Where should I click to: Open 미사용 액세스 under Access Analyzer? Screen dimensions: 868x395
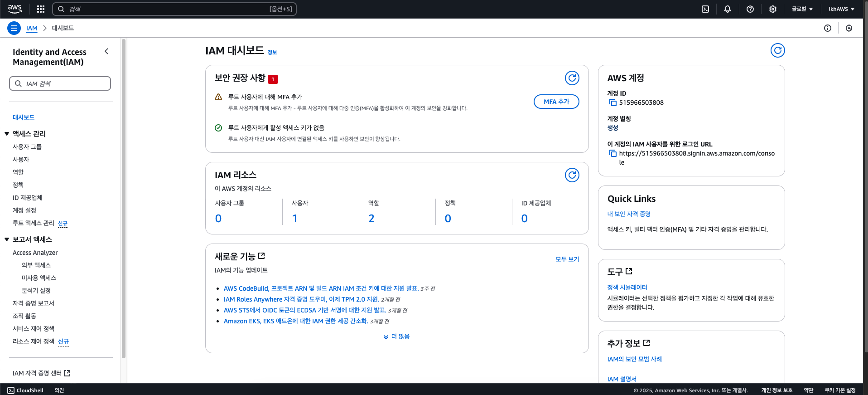pos(39,278)
